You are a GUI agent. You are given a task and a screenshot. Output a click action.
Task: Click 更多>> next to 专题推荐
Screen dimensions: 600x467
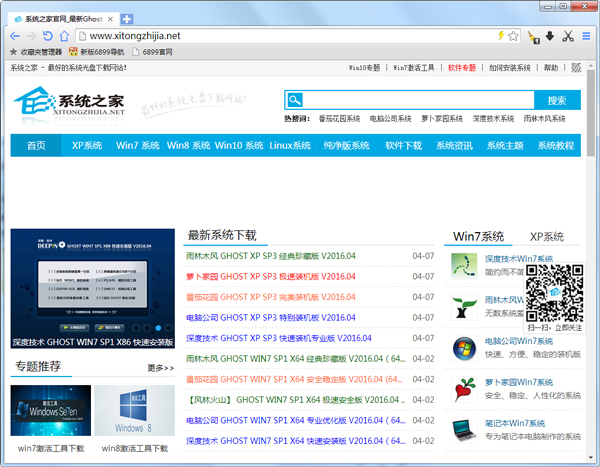pos(161,368)
